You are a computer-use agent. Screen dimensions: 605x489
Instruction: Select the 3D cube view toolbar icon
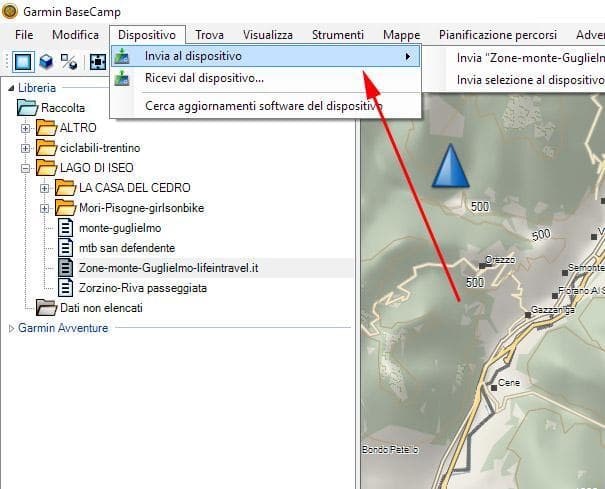tap(46, 62)
